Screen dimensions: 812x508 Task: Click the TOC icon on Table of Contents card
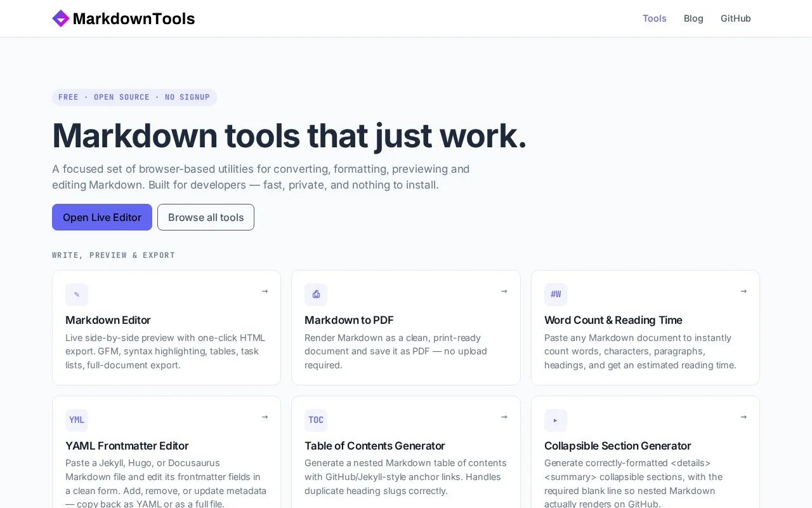coord(316,420)
